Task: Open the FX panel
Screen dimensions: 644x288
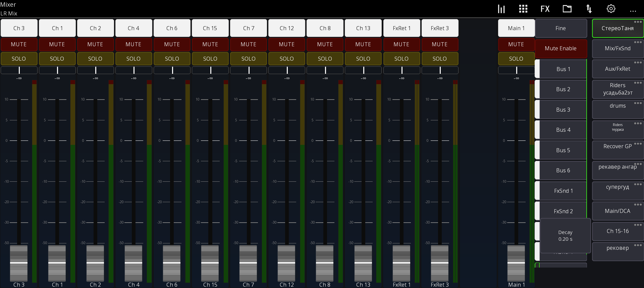Action: point(545,9)
